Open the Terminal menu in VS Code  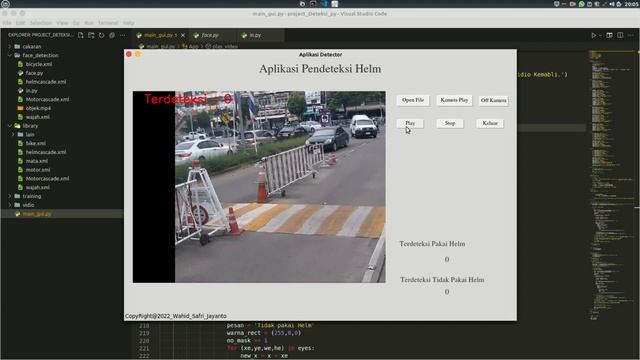[x=108, y=23]
